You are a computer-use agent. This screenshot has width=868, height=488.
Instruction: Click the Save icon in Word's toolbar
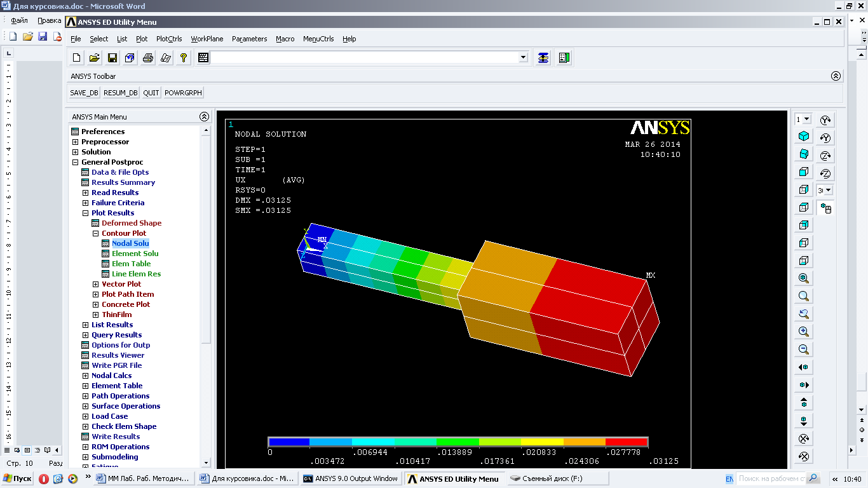point(43,36)
